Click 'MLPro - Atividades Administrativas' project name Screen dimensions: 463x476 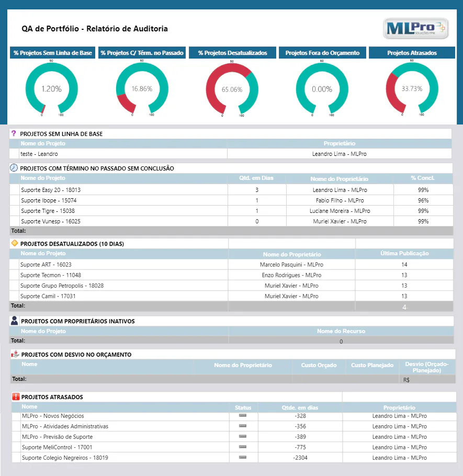[x=65, y=426]
